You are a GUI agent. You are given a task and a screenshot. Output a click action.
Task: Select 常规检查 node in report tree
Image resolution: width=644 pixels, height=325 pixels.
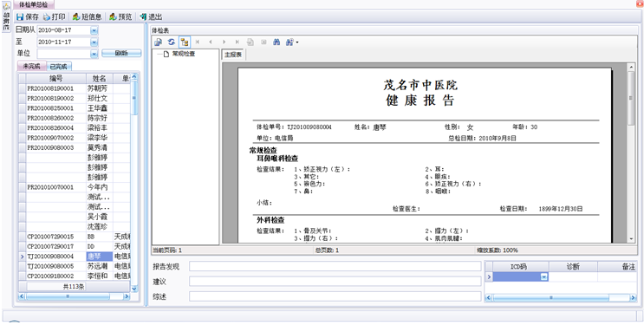tap(183, 54)
